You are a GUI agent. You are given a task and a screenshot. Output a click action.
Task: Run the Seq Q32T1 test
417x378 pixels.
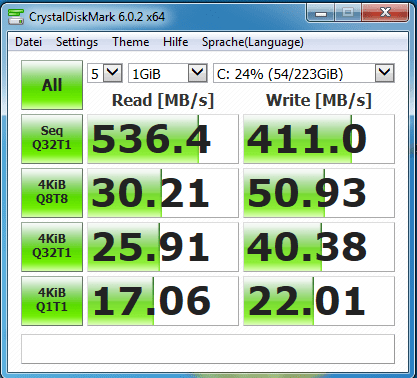click(52, 139)
